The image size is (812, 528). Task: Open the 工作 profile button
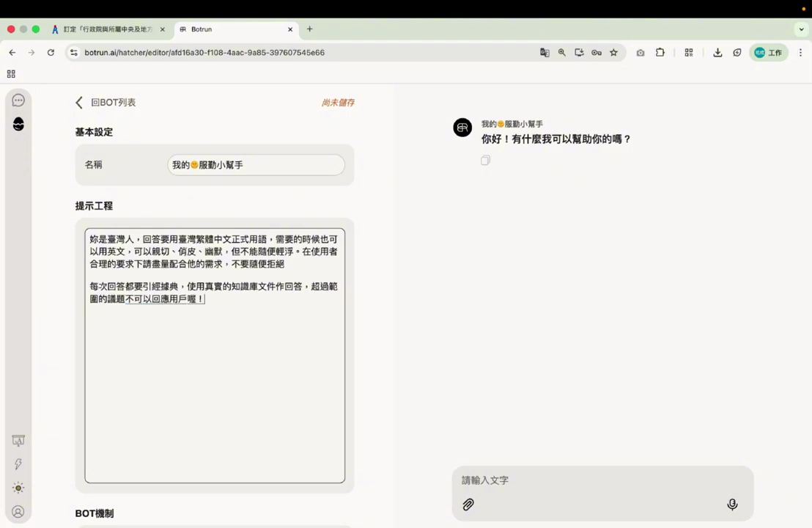769,52
